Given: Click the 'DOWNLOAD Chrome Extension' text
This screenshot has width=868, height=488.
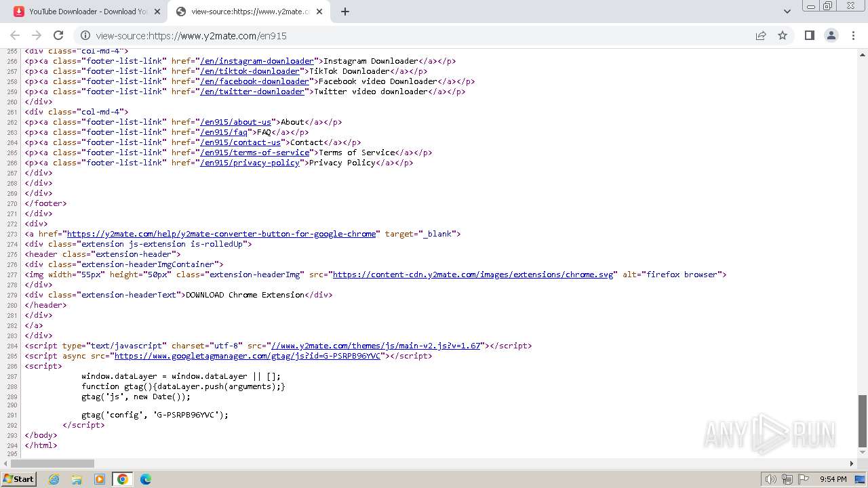Looking at the screenshot, I should 245,295.
